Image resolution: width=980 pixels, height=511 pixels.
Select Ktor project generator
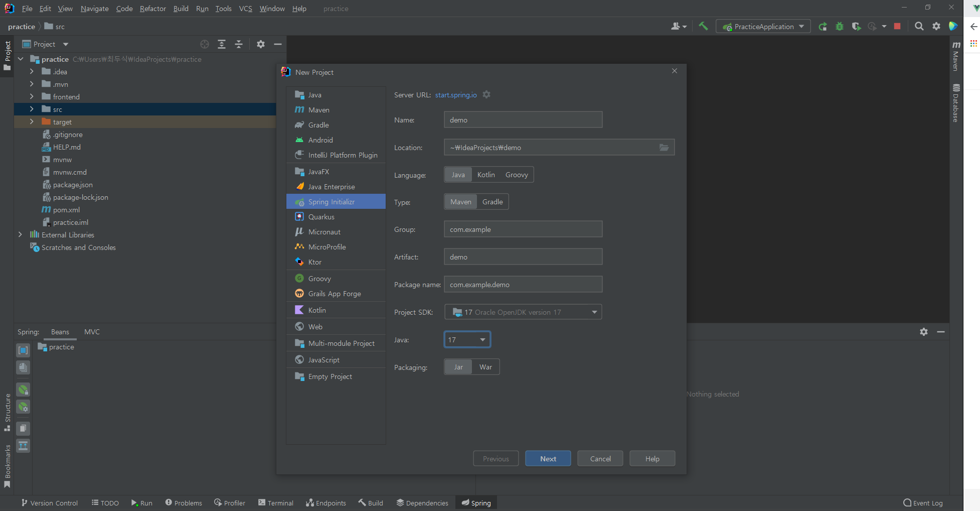pyautogui.click(x=336, y=262)
